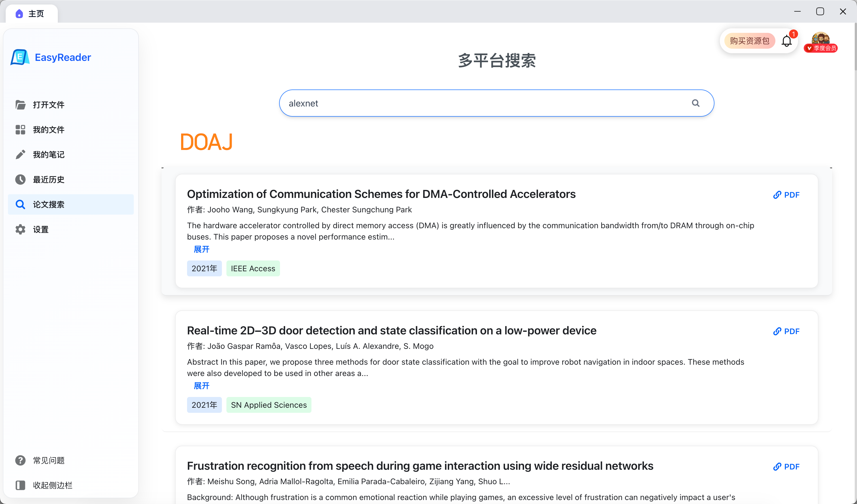Expand abstract of door detection paper

tap(201, 385)
